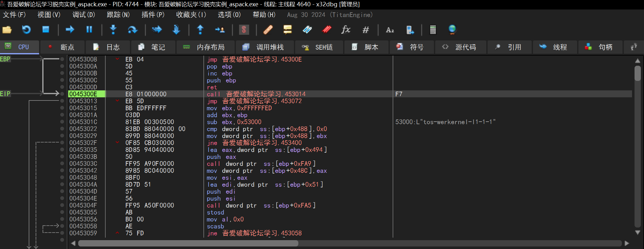Pause execution using the pause icon
This screenshot has height=249, width=644.
pos(89,30)
